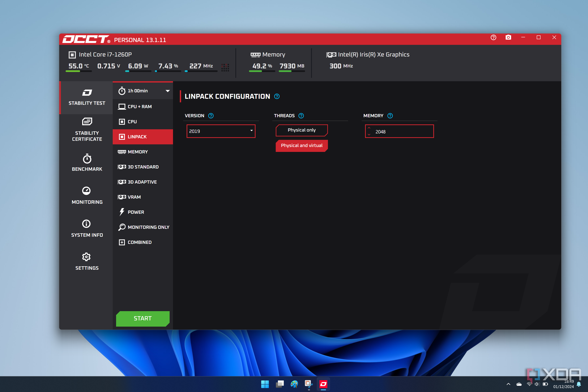Select Physical and virtual threads option
Screen dimensions: 588x392
(302, 145)
